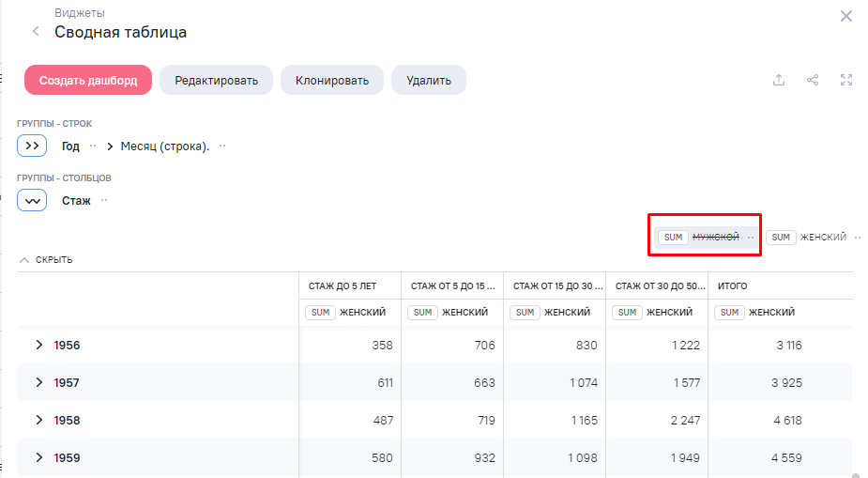Open options dots next to Месяц (строка)
The height and width of the screenshot is (478, 868).
point(222,146)
